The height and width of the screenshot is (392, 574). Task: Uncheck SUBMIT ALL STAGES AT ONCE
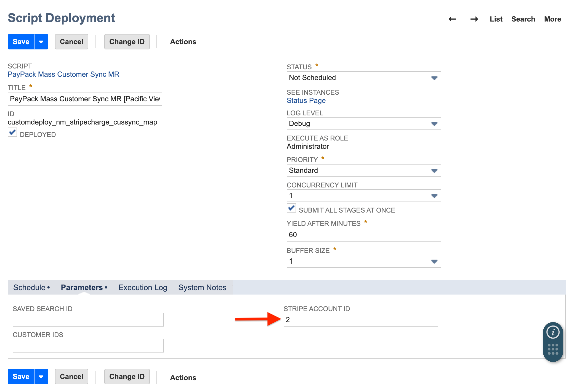[291, 208]
